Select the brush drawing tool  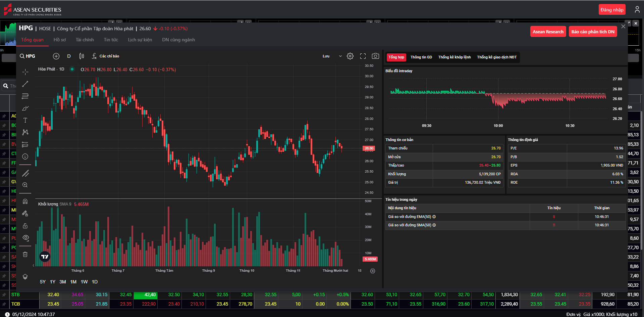coord(25,108)
